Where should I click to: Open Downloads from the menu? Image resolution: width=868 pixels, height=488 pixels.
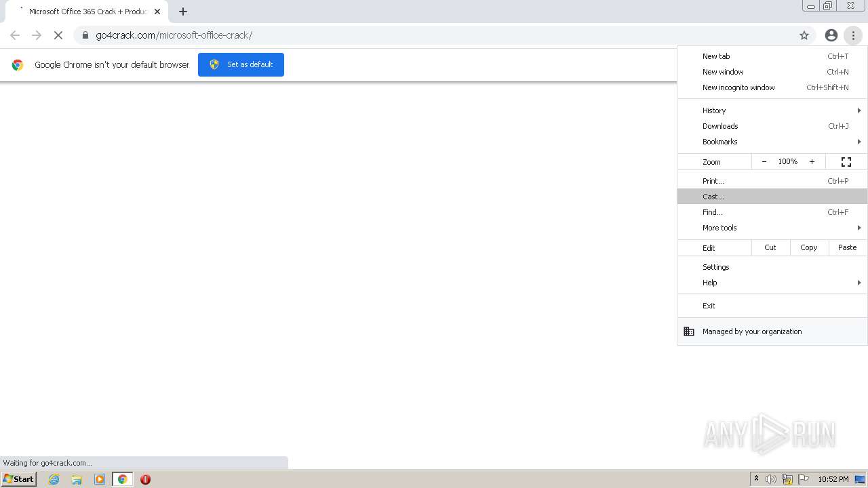(x=772, y=126)
